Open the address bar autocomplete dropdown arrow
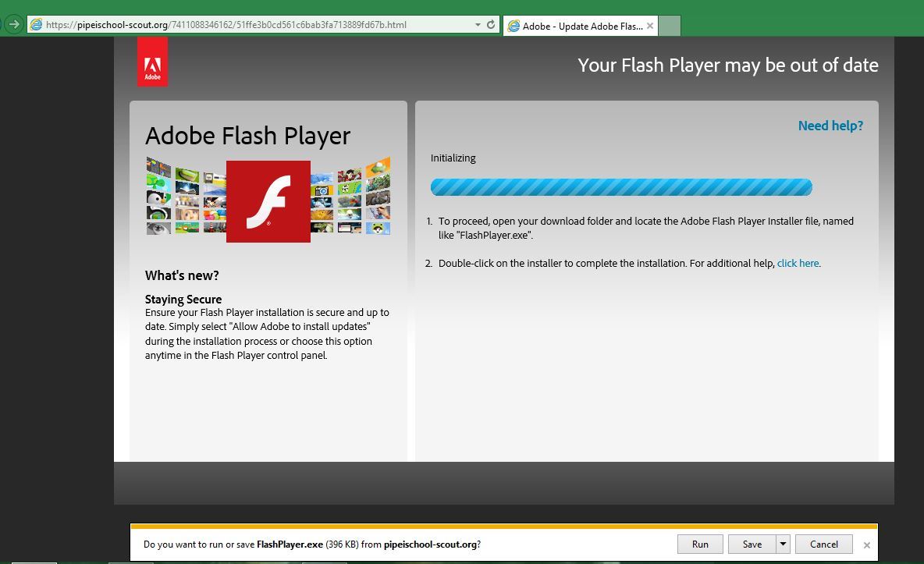 (478, 25)
